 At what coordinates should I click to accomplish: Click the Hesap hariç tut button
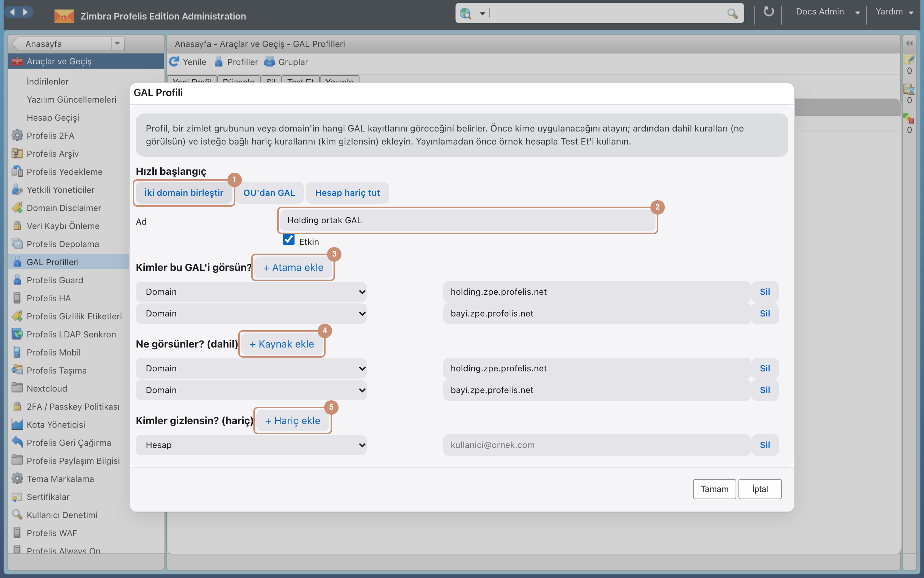click(x=348, y=193)
